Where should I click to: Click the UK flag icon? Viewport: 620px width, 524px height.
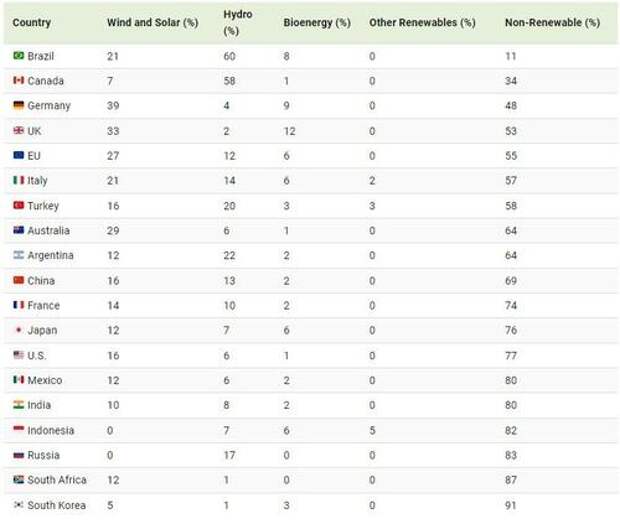(x=18, y=131)
